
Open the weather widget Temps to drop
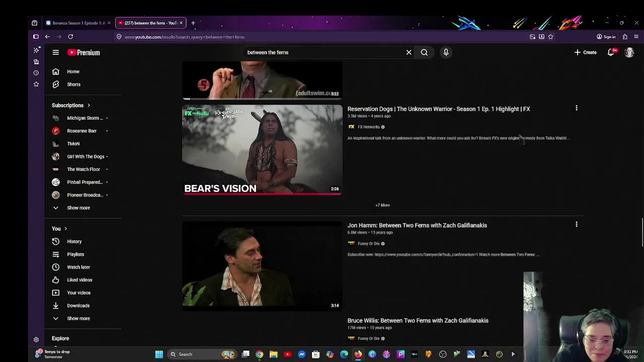pos(52,354)
